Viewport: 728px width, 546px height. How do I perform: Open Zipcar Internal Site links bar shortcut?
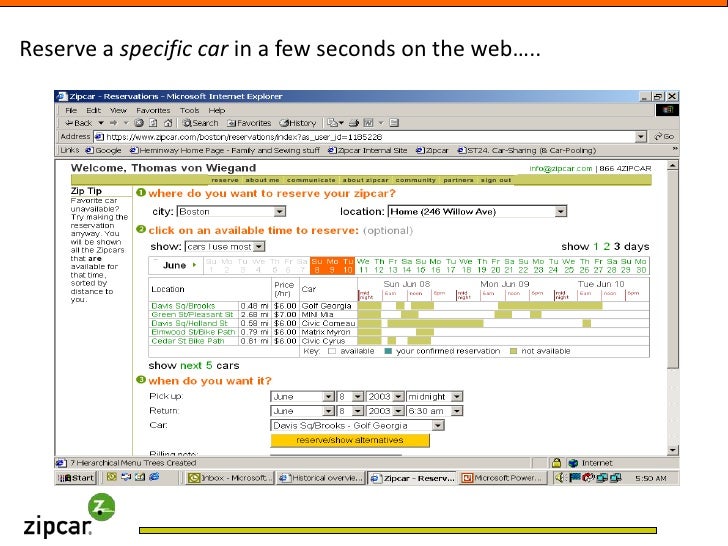(367, 150)
